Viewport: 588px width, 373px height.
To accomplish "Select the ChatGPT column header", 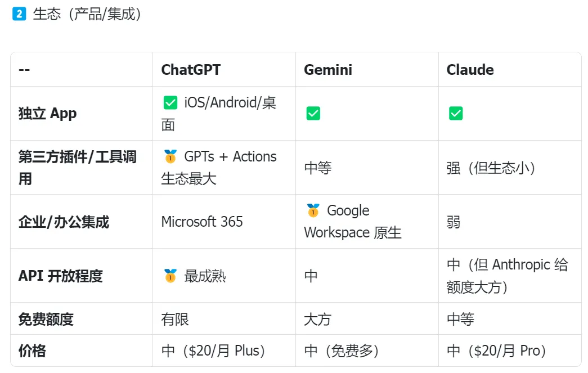I will [x=191, y=70].
